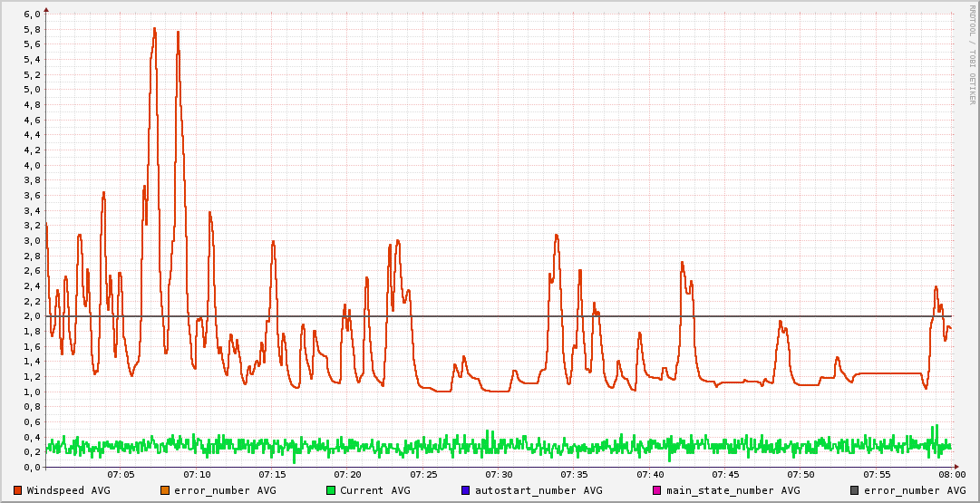Click the 2,0 value on the y-axis
980x503 pixels.
tap(32, 316)
